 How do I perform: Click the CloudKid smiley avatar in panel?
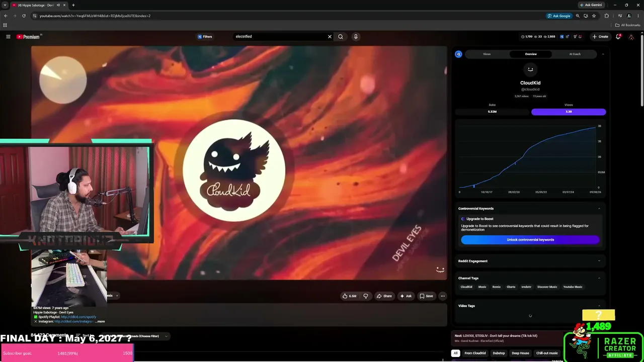pos(530,69)
